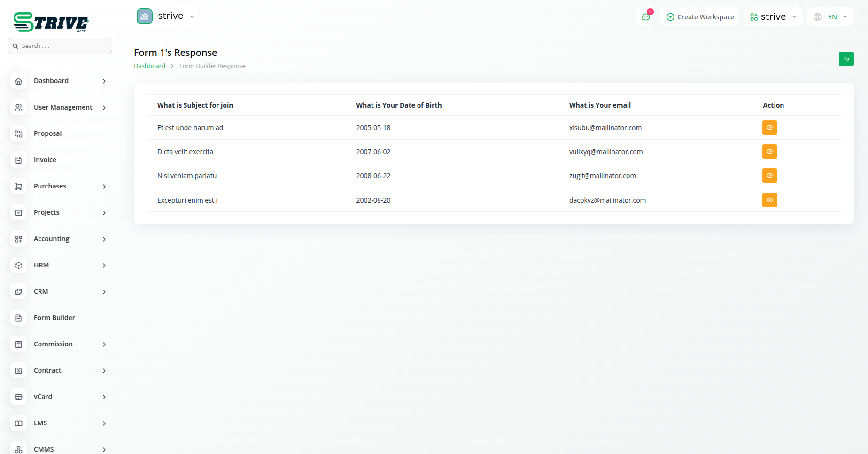Click the Strive logo
Viewport: 868px width, 454px height.
click(51, 22)
